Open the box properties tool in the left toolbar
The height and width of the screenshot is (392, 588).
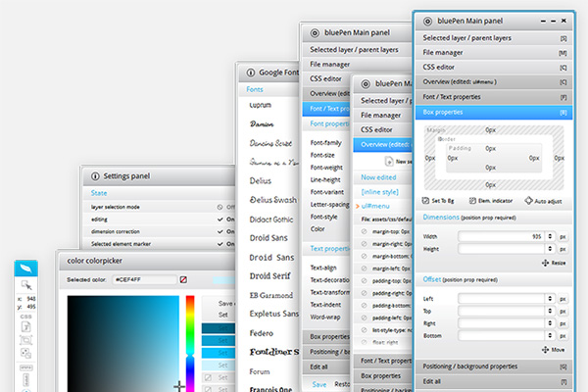25,340
